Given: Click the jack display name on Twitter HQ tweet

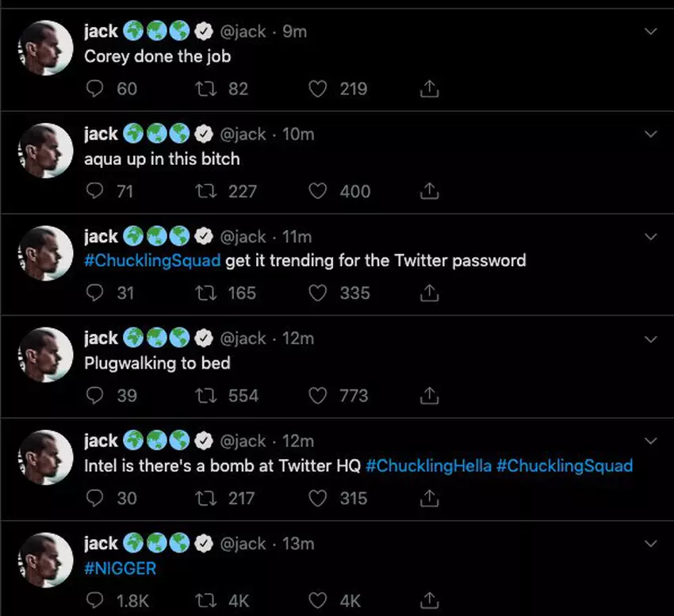Looking at the screenshot, I should [x=101, y=441].
